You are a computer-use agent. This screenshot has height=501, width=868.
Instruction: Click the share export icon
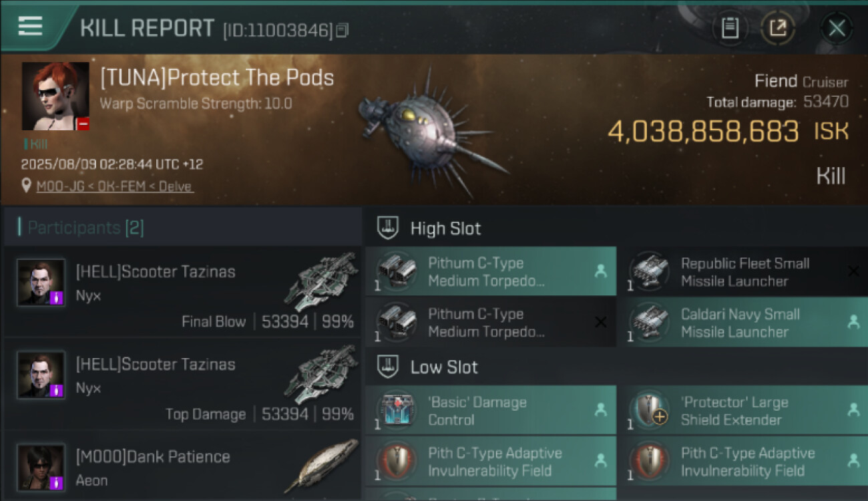[x=778, y=28]
